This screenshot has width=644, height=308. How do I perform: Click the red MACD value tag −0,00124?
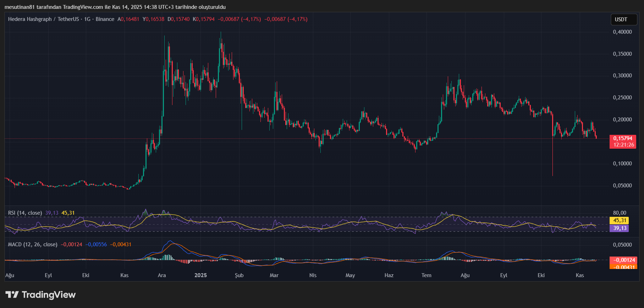tap(623, 260)
